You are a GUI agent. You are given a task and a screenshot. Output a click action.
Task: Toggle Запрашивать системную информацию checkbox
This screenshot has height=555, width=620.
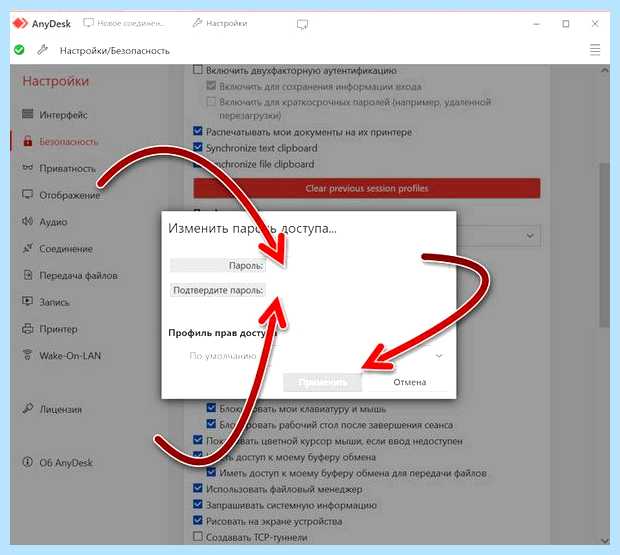click(x=198, y=504)
